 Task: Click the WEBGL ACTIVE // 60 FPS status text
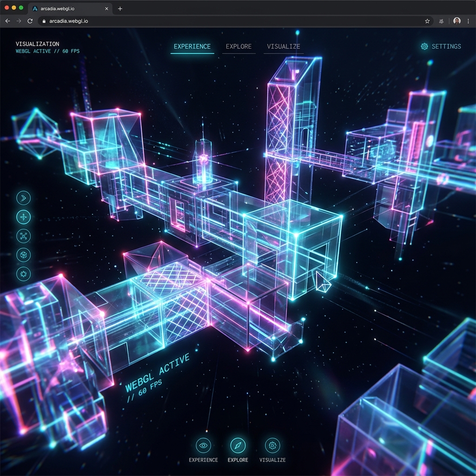46,51
